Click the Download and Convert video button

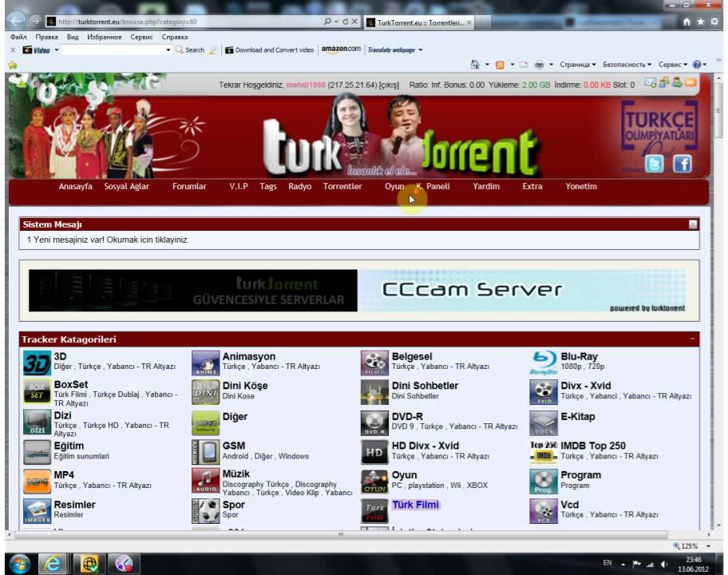(x=269, y=50)
